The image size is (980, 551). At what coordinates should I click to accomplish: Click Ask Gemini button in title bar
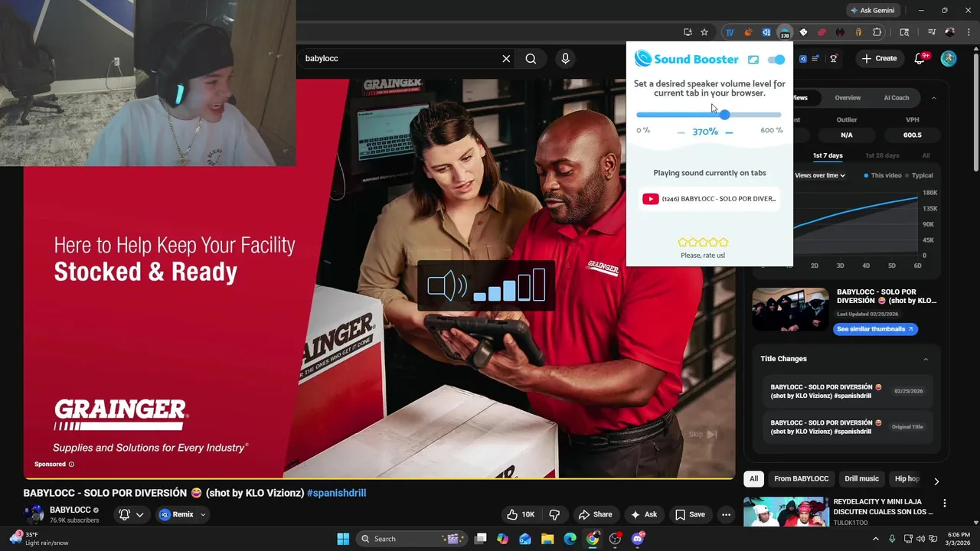[872, 11]
